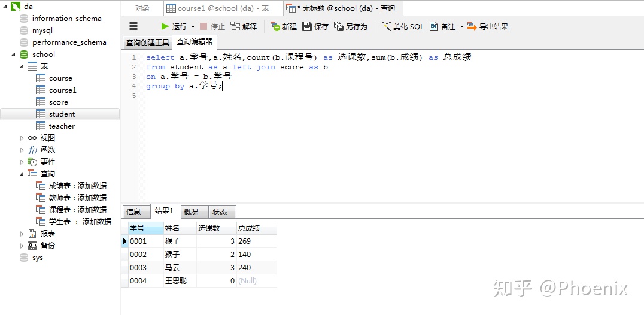Expand the 备份 backup node
The width and height of the screenshot is (644, 315).
coord(22,246)
